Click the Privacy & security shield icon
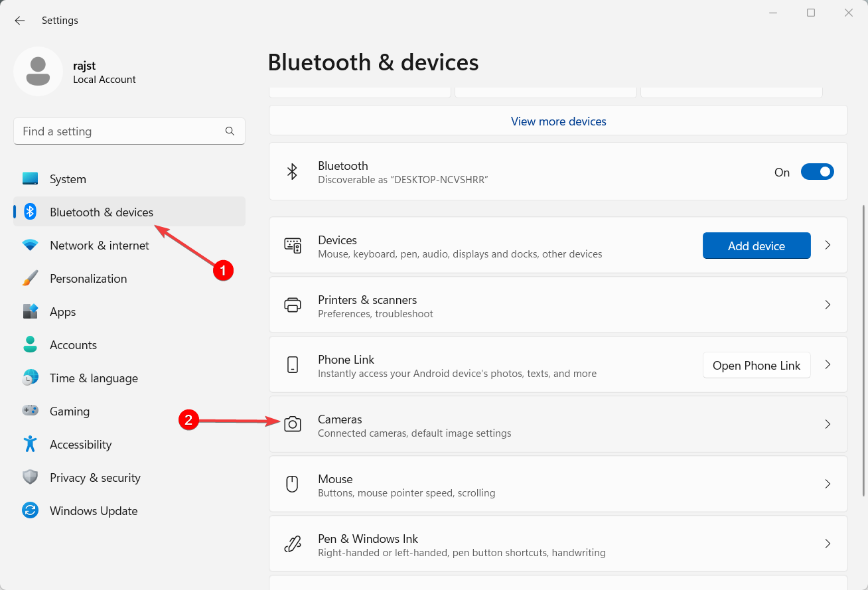Screen dimensions: 868x590 [x=30, y=477]
